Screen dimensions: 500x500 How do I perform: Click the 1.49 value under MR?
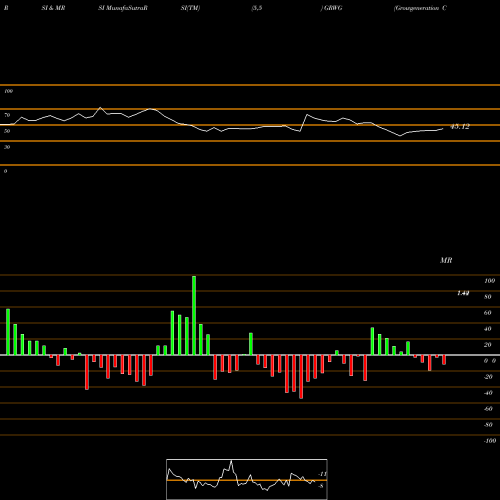pos(463,293)
